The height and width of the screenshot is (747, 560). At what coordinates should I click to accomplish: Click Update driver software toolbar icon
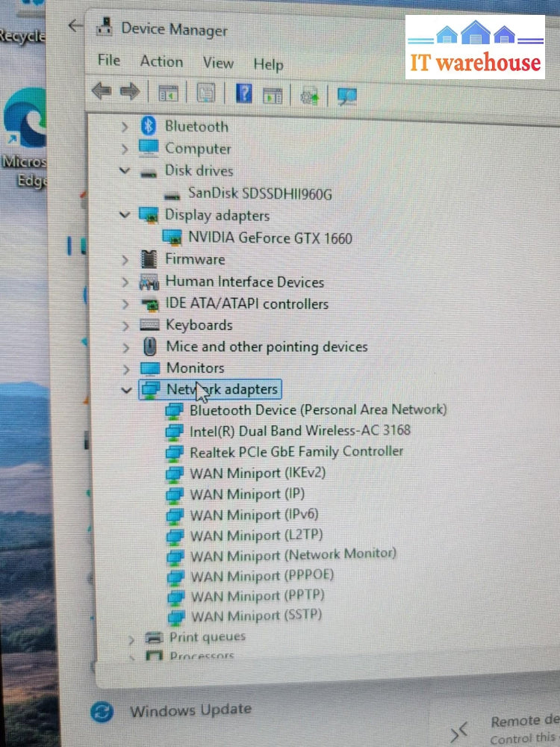click(310, 96)
